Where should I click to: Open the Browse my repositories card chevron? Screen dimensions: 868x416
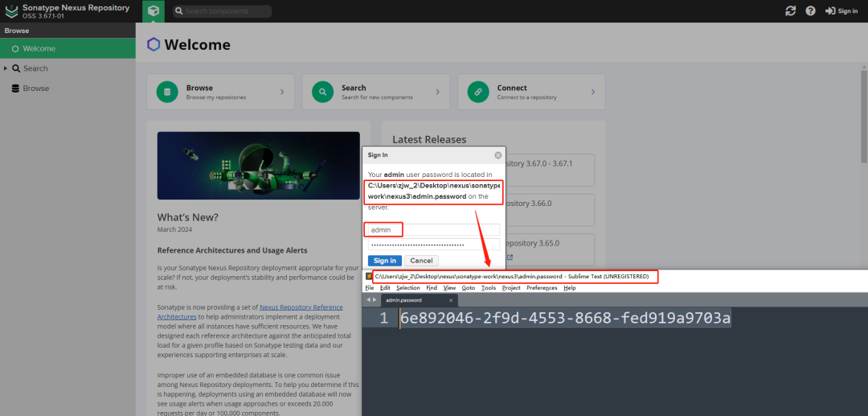[282, 92]
